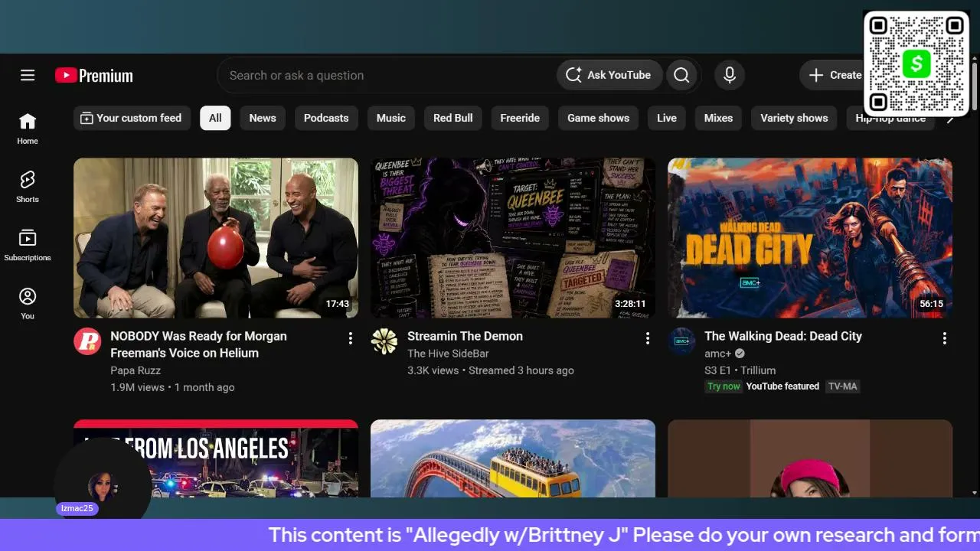Screen dimensions: 980x551
Task: Select the Red Bull filter chip
Action: [x=453, y=118]
